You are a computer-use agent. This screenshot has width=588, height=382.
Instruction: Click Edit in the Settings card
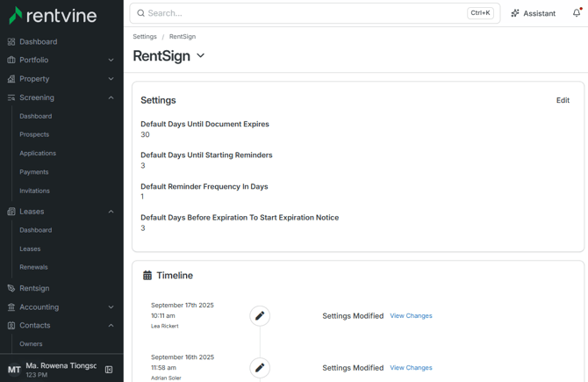(563, 100)
